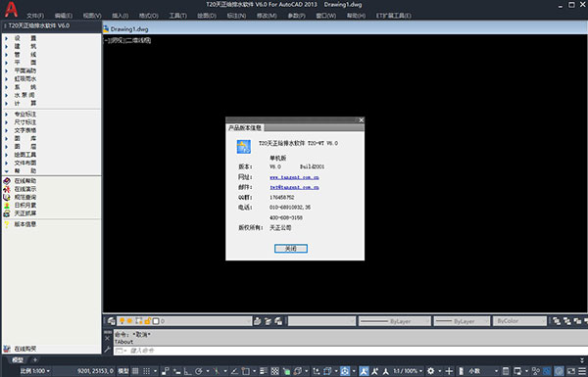This screenshot has width=588, height=377.
Task: Click the layer previous icon
Action: point(268,321)
